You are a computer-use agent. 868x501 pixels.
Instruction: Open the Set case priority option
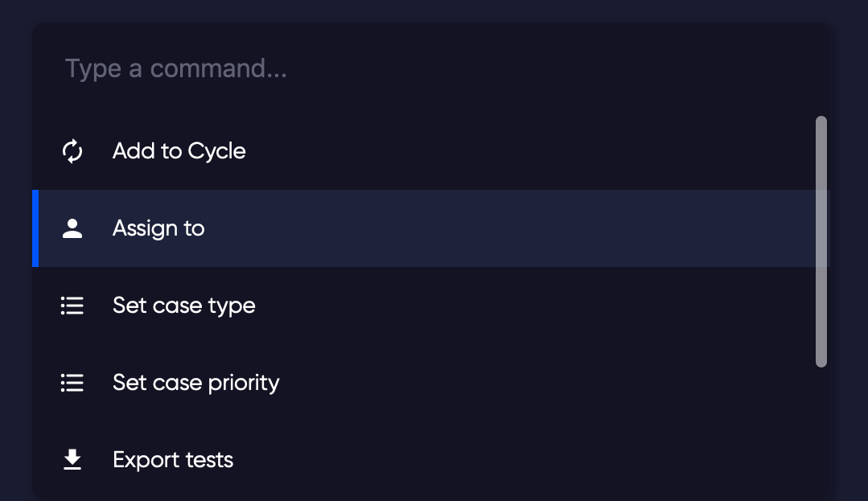(x=195, y=383)
